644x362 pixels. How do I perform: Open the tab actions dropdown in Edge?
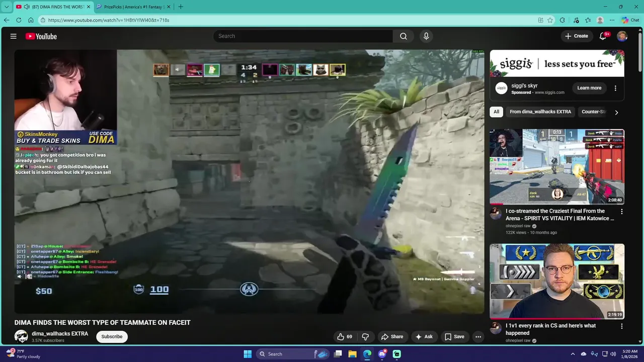tap(7, 7)
